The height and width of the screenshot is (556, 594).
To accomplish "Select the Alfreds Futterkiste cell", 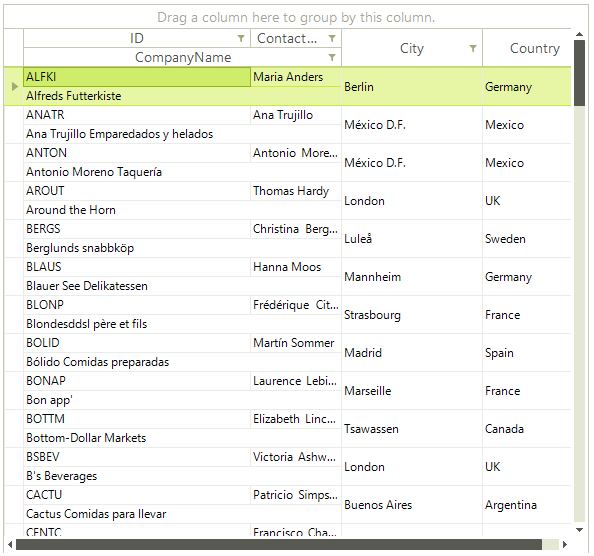I will [x=182, y=96].
